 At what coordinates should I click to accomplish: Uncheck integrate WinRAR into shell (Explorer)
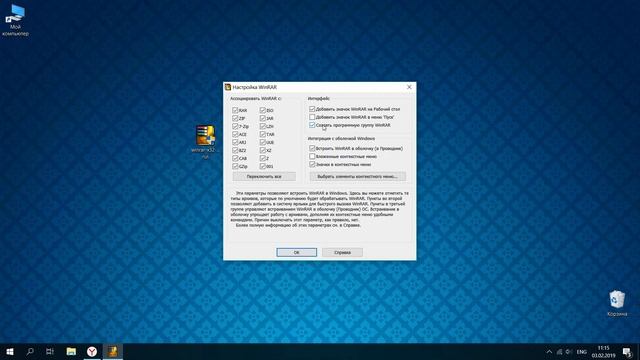pyautogui.click(x=312, y=148)
